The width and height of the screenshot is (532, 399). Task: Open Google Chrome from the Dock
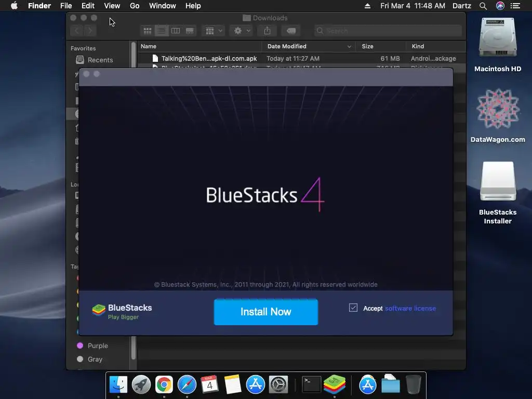(164, 385)
